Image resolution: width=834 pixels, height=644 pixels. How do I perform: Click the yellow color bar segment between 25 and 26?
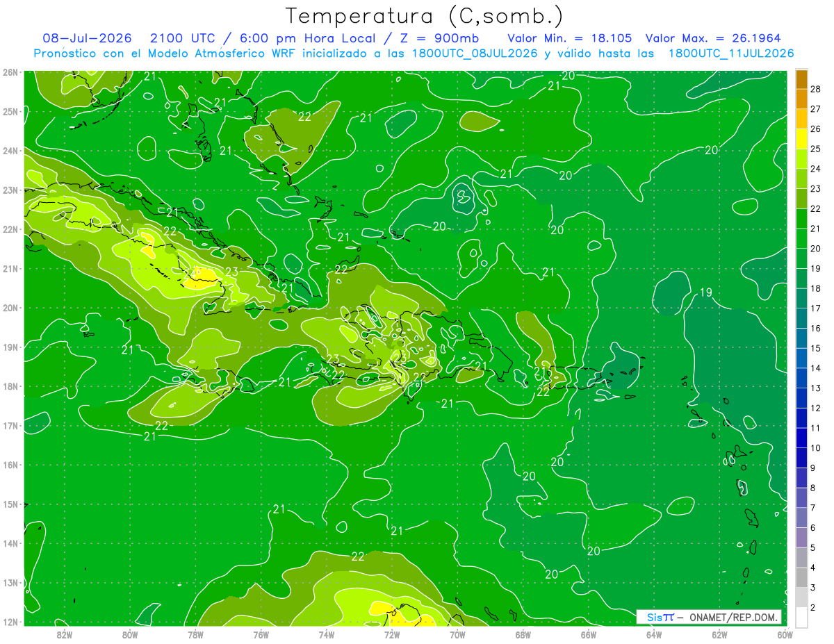801,138
